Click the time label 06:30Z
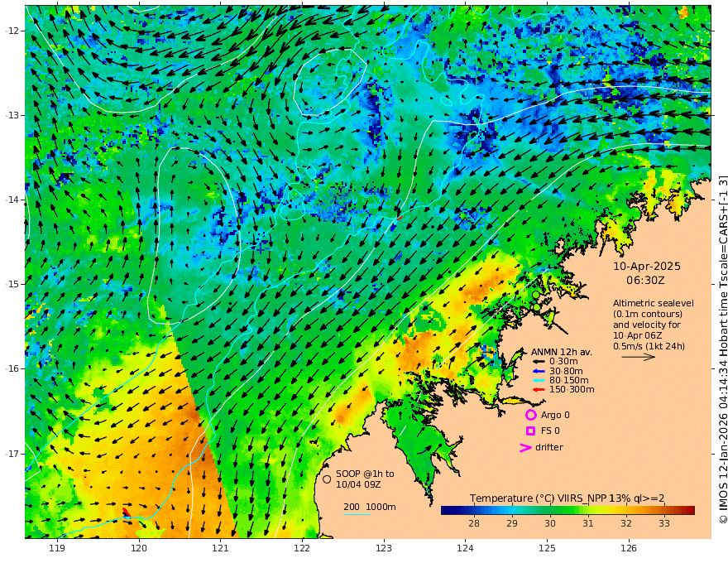728x563 pixels. tap(645, 280)
